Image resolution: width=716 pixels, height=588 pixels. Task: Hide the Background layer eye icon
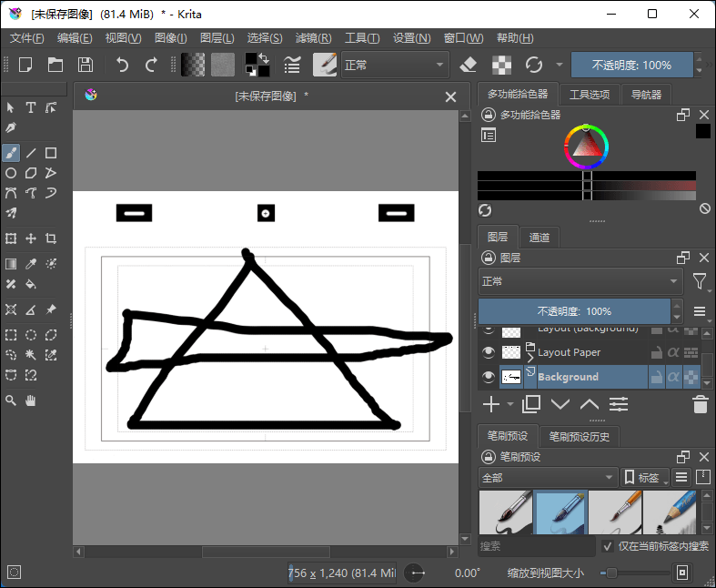489,377
